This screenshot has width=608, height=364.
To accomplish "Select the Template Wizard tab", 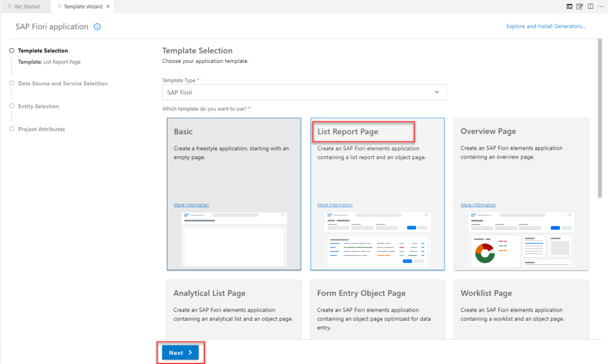I will tap(82, 7).
